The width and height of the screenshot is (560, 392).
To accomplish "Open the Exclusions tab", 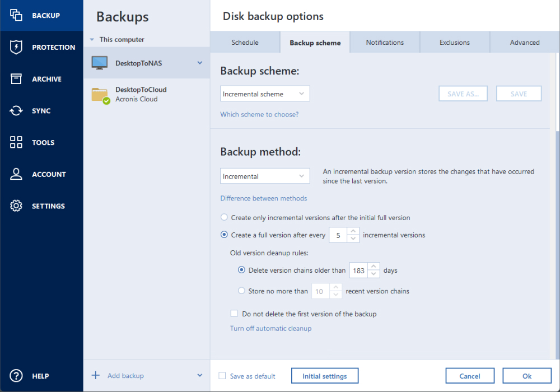I will [454, 42].
